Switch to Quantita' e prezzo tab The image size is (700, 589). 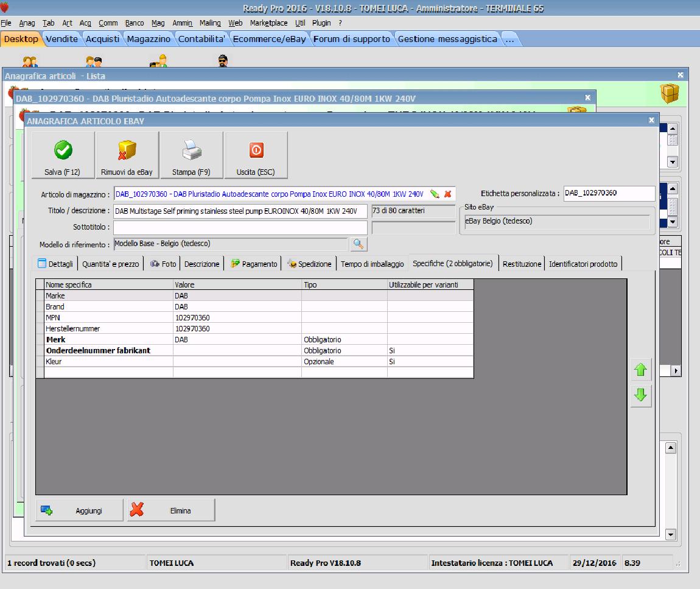(110, 264)
